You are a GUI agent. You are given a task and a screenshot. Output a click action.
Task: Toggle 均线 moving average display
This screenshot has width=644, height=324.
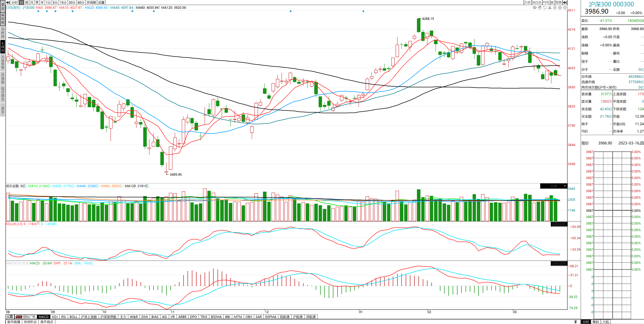point(546,3)
